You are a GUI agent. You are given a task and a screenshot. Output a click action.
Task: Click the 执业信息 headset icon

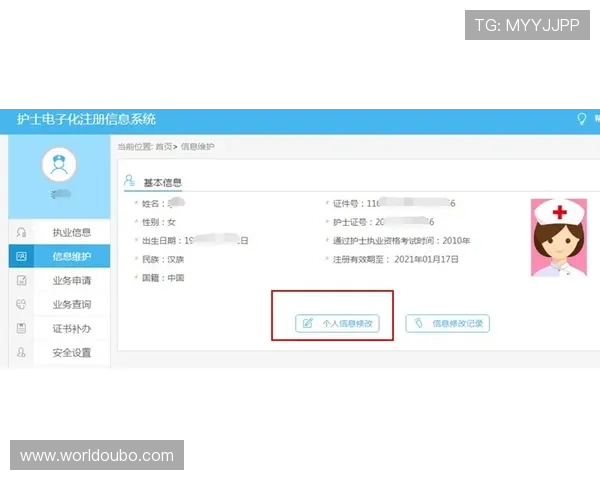pos(21,232)
